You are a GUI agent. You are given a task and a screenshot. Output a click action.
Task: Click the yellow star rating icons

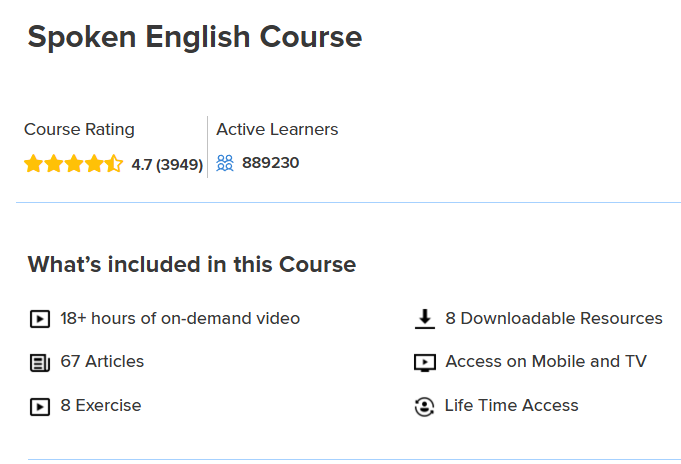click(x=73, y=164)
